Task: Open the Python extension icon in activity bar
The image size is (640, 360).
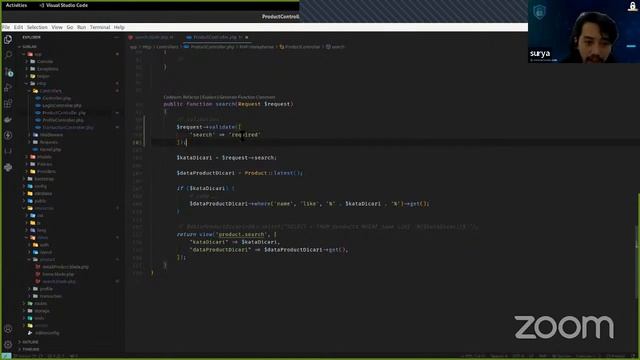Action: 8,167
